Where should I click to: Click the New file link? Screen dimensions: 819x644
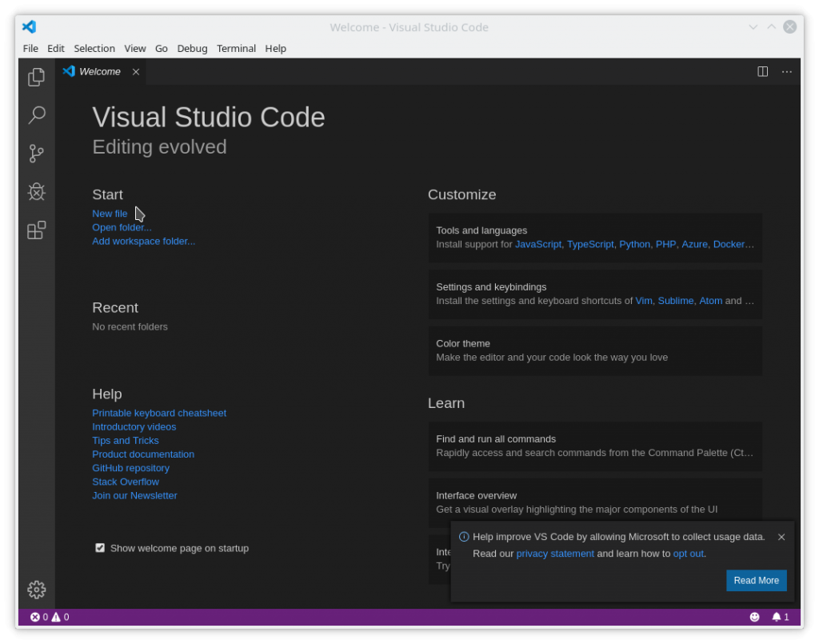110,214
